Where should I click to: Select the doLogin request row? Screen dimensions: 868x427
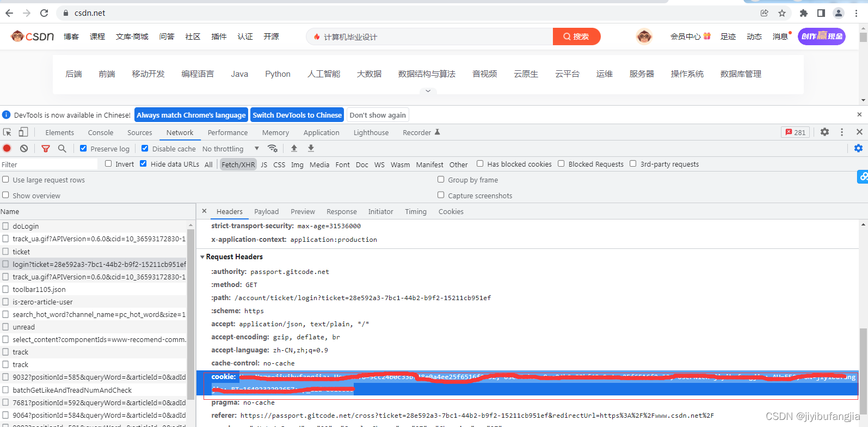click(x=94, y=226)
